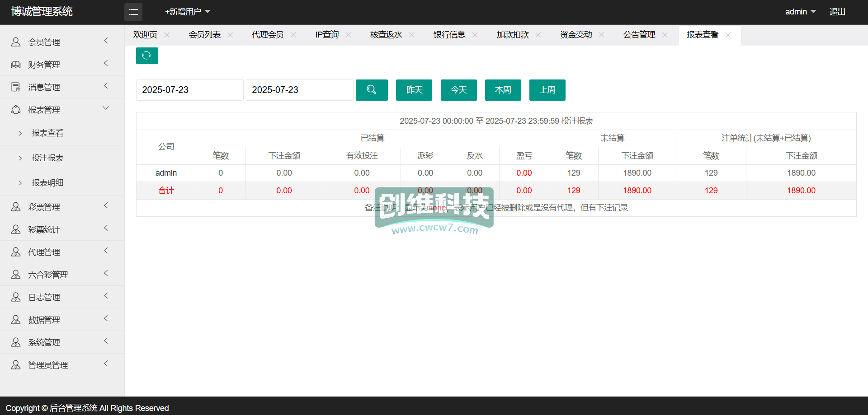Click the 本周 filter button
Image resolution: width=868 pixels, height=415 pixels.
(x=503, y=90)
